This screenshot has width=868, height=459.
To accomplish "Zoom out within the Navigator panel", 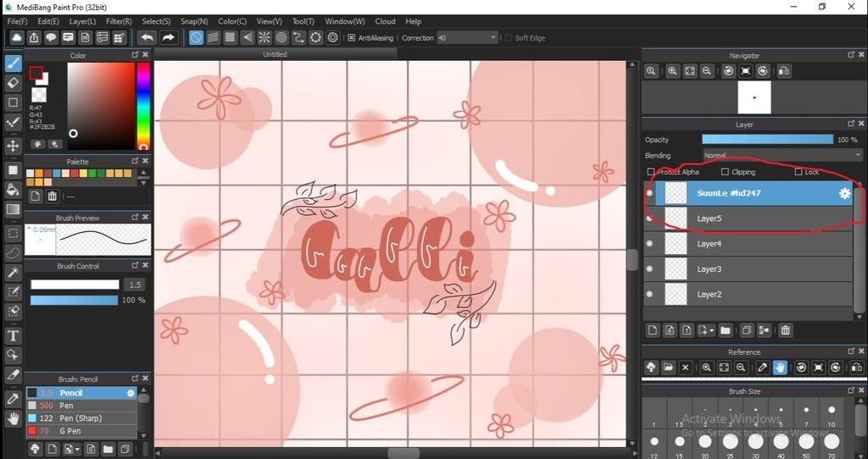I will point(706,71).
